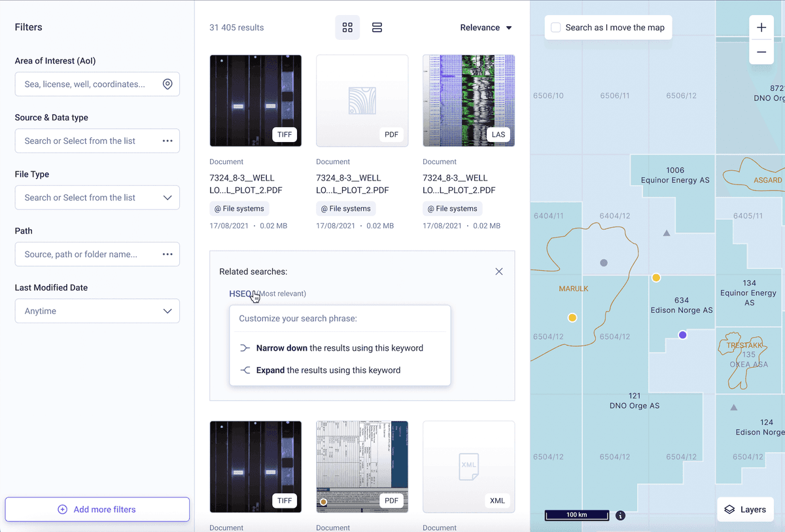Click the purple map marker dot
The width and height of the screenshot is (785, 532).
click(x=683, y=335)
